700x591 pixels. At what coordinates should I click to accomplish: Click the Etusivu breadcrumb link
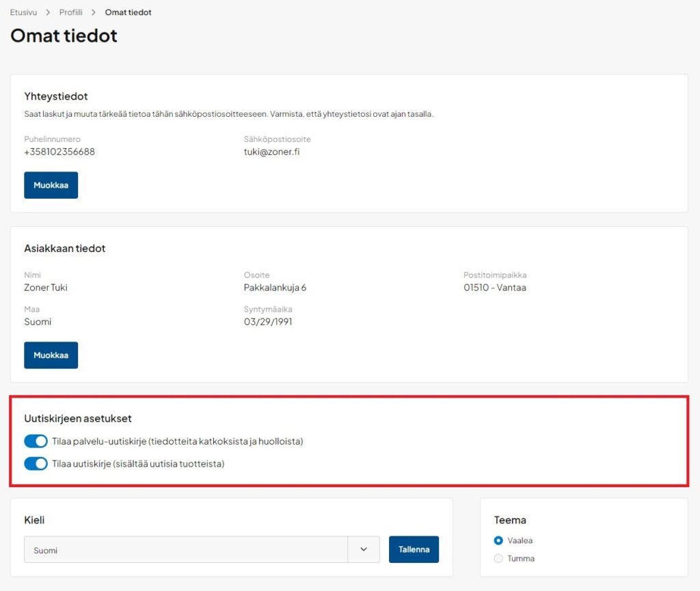point(23,12)
